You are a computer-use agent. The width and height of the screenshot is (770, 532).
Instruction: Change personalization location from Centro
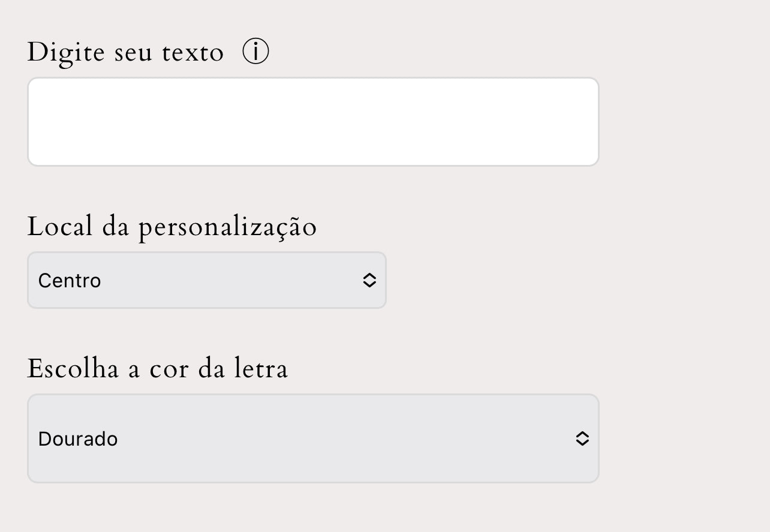tap(207, 280)
